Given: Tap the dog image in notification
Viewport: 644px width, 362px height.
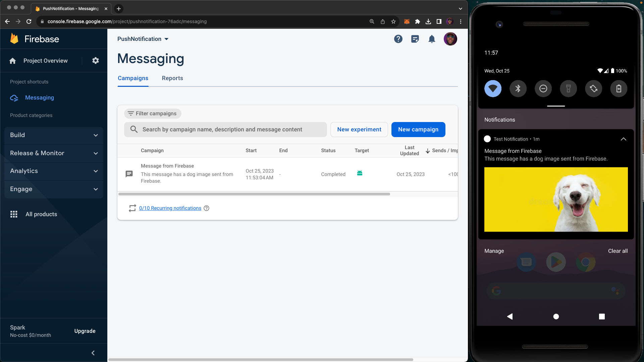Looking at the screenshot, I should point(556,199).
